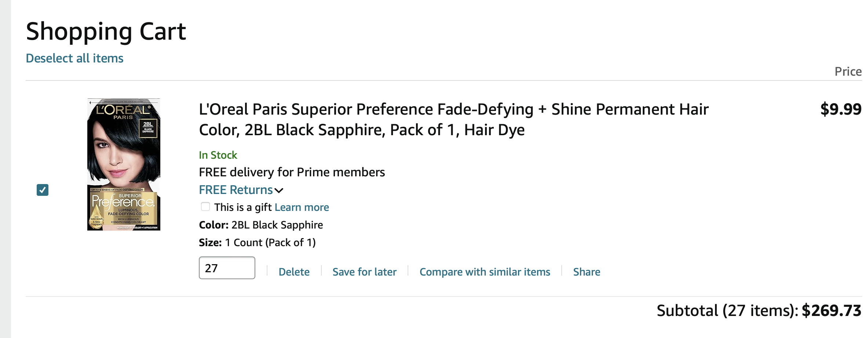Click the $9.99 item price
Screen dimensions: 868x338
click(840, 109)
